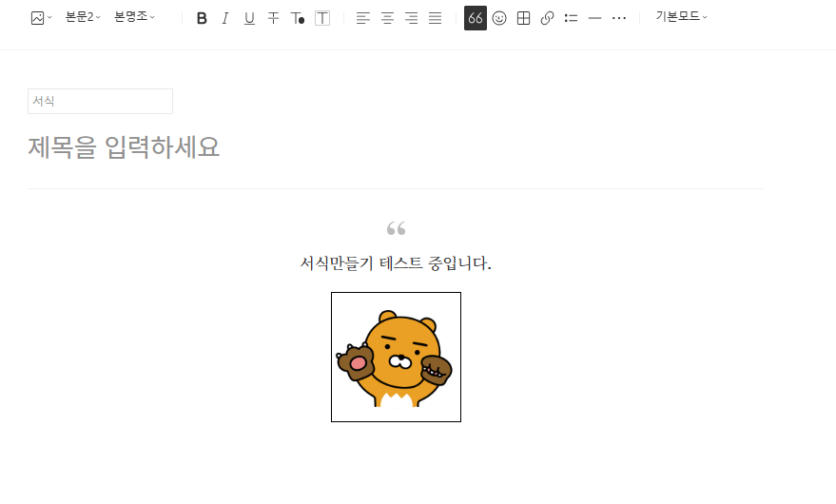Insert a bulleted list

(571, 18)
